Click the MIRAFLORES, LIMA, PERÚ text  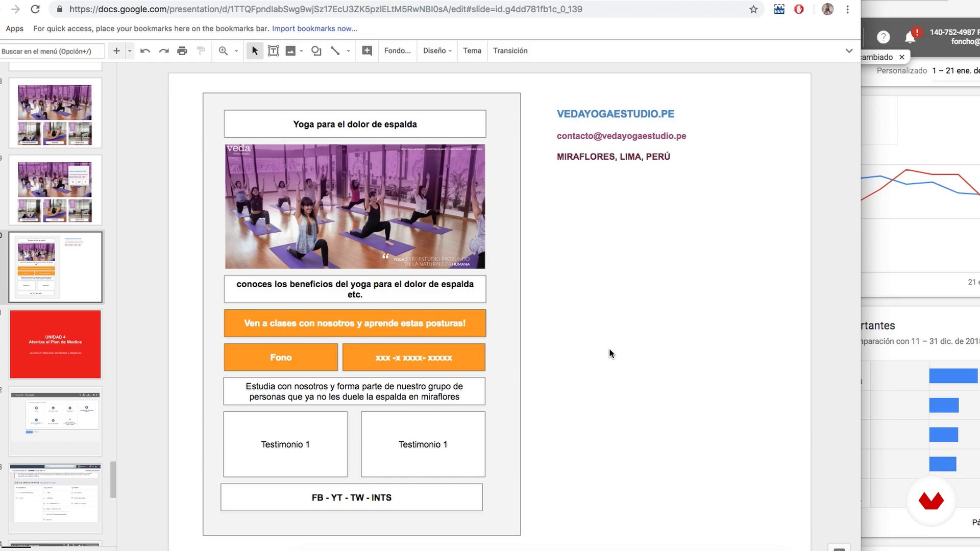tap(613, 157)
